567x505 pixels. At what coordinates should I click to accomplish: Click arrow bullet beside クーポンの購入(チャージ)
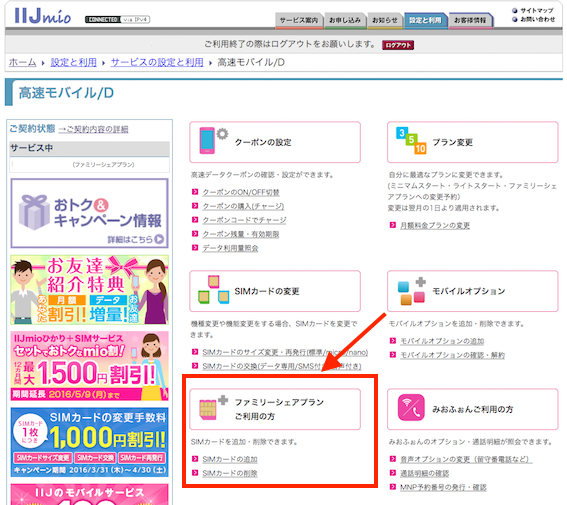coord(195,206)
